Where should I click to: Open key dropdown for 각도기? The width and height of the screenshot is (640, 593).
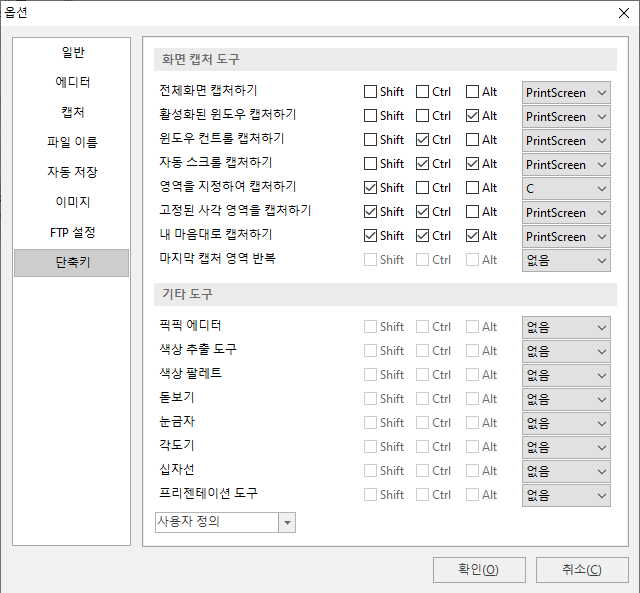[566, 447]
